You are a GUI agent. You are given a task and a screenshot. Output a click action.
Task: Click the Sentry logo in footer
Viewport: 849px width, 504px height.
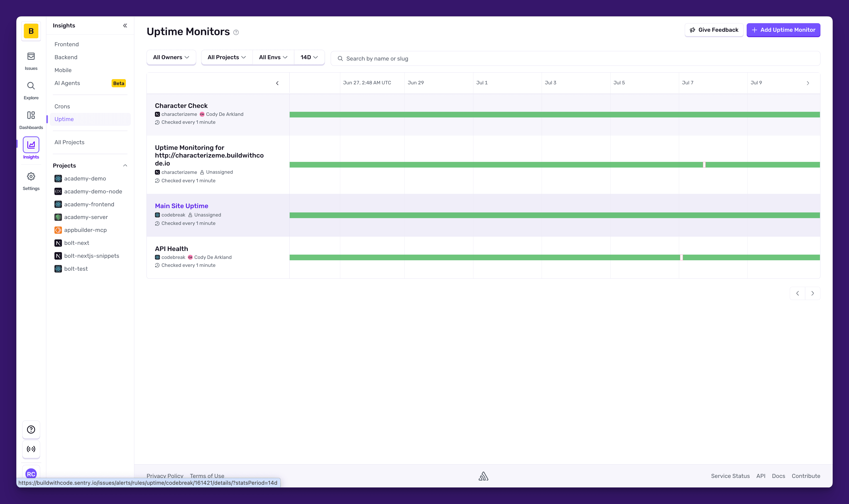pyautogui.click(x=483, y=476)
